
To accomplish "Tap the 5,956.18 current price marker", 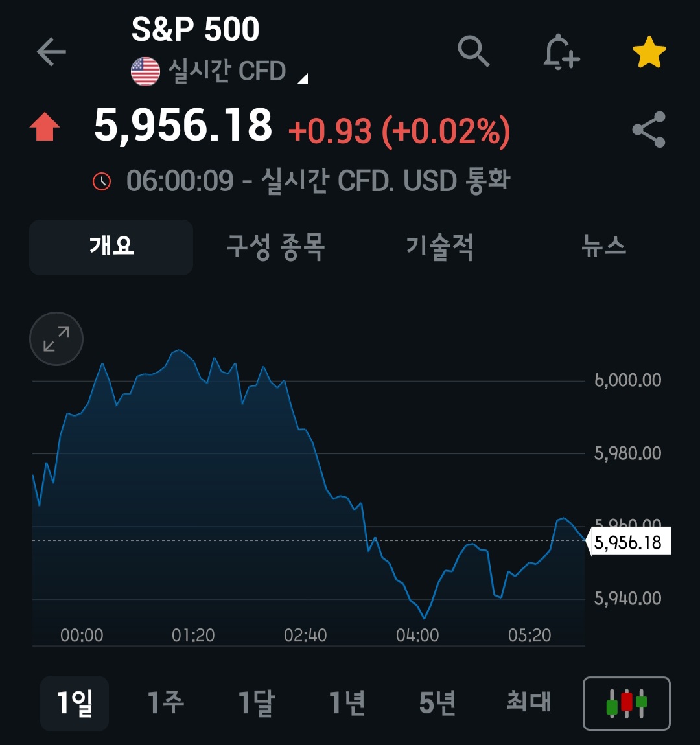I will pos(628,542).
